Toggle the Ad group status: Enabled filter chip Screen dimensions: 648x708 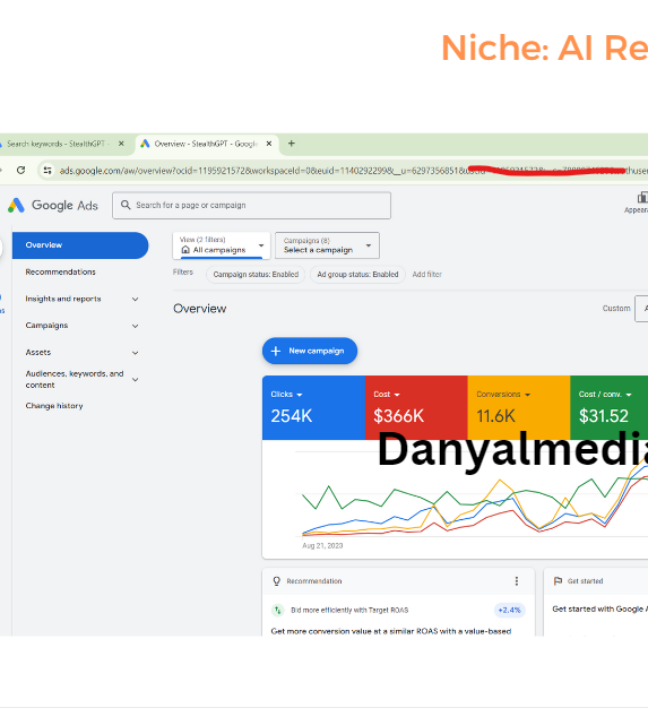coord(357,274)
